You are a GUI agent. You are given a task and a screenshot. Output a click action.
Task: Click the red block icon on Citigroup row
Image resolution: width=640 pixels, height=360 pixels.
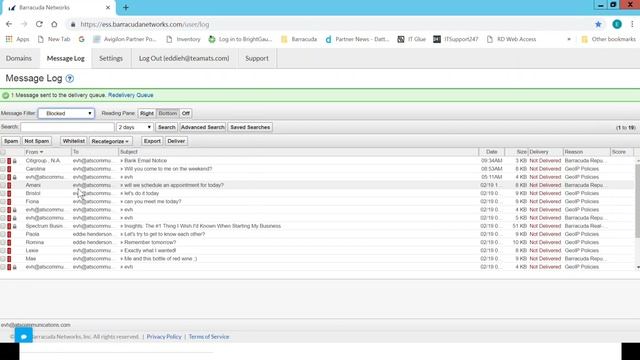coord(9,161)
